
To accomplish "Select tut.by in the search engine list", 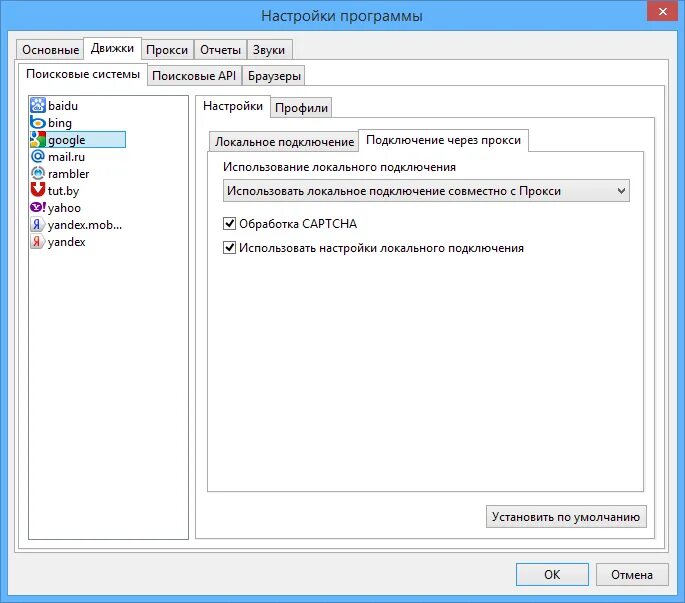I will 63,191.
